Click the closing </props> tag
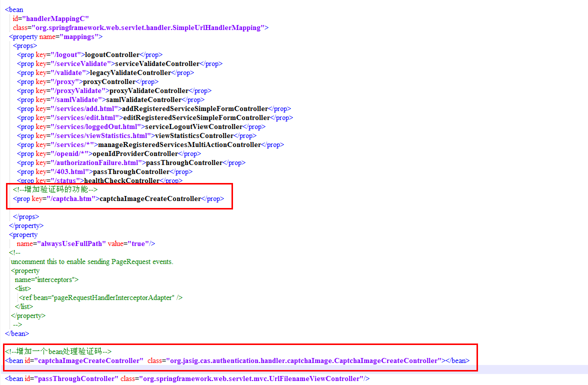This screenshot has height=385, width=588. coord(26,216)
